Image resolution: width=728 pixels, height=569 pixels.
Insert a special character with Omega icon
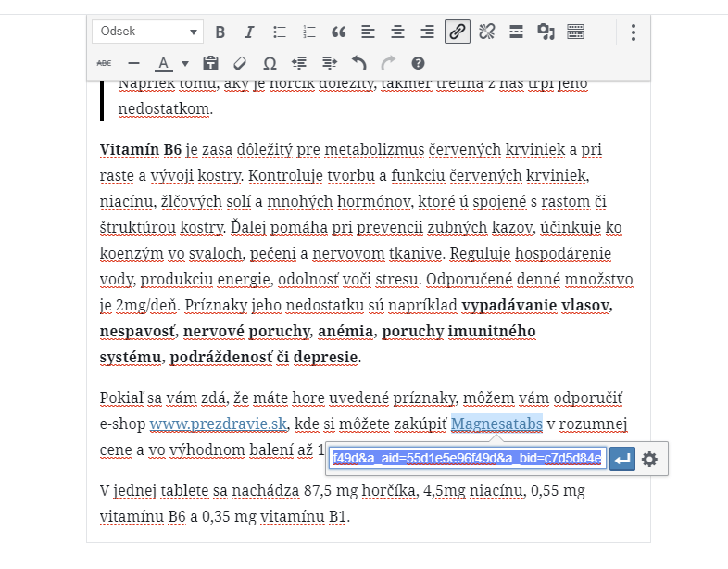tap(270, 64)
